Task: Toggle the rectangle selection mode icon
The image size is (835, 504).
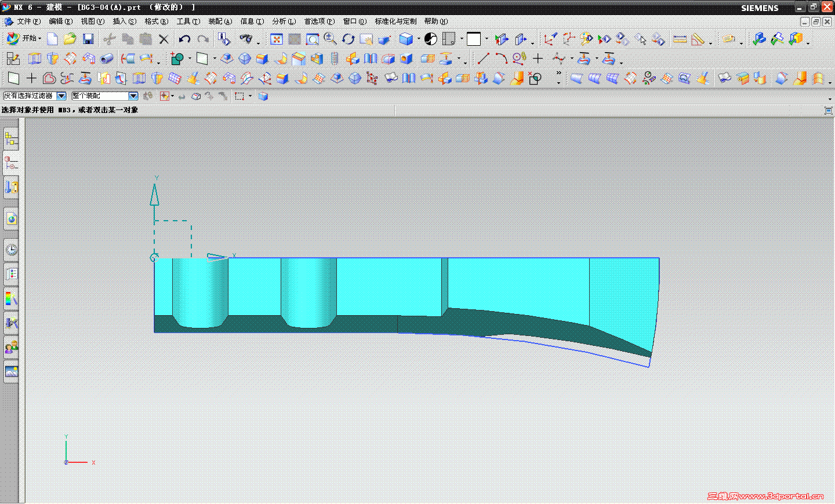Action: [x=239, y=96]
